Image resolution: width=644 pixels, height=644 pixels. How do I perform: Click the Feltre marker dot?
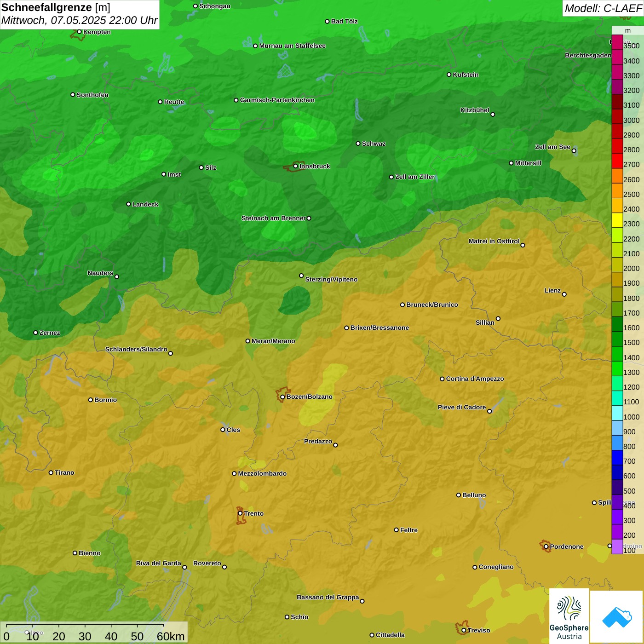click(x=396, y=530)
